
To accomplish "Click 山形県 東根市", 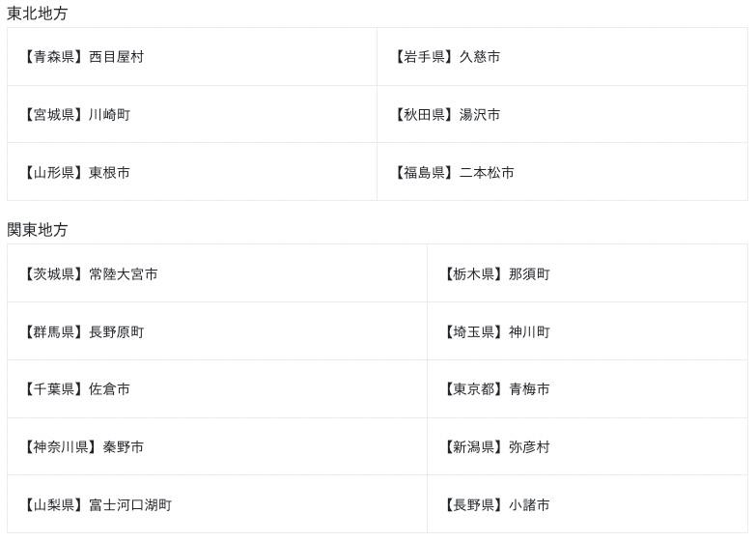I will click(x=75, y=173).
